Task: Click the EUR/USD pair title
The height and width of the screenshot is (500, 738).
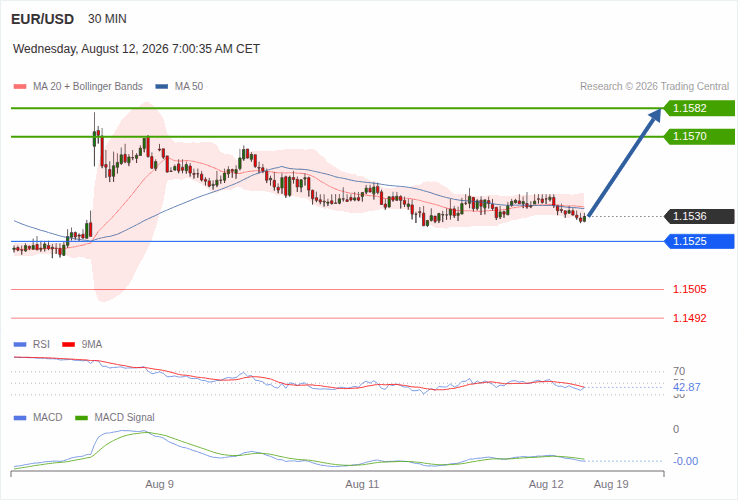Action: click(42, 19)
